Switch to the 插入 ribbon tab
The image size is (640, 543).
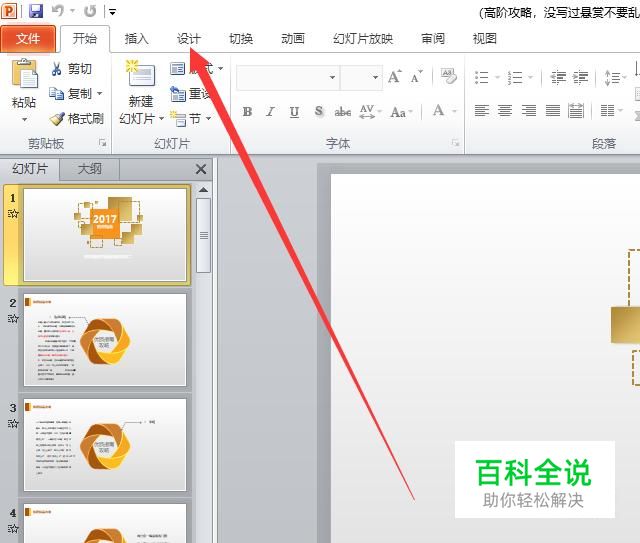[x=137, y=39]
